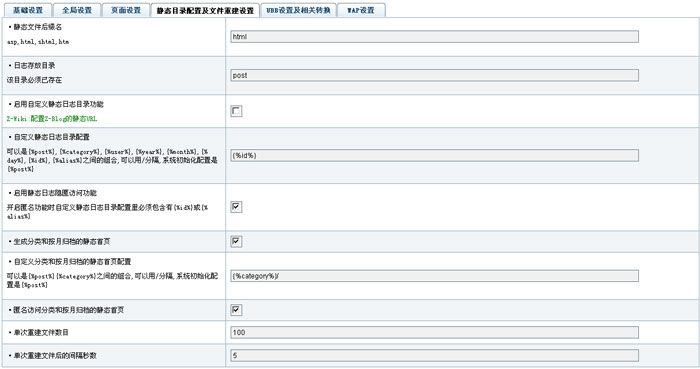The image size is (700, 369).
Task: Enable the 启用自定义静态日志目录功能 checkbox
Action: [236, 111]
